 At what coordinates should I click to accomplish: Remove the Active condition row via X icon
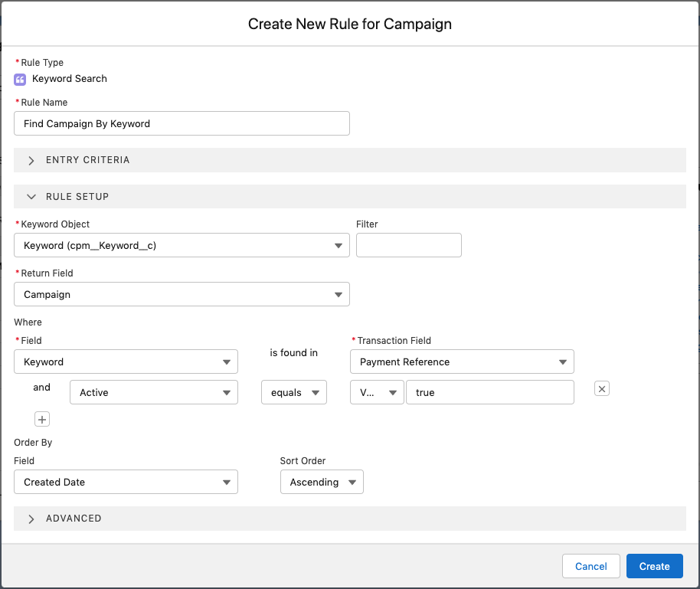(x=602, y=388)
